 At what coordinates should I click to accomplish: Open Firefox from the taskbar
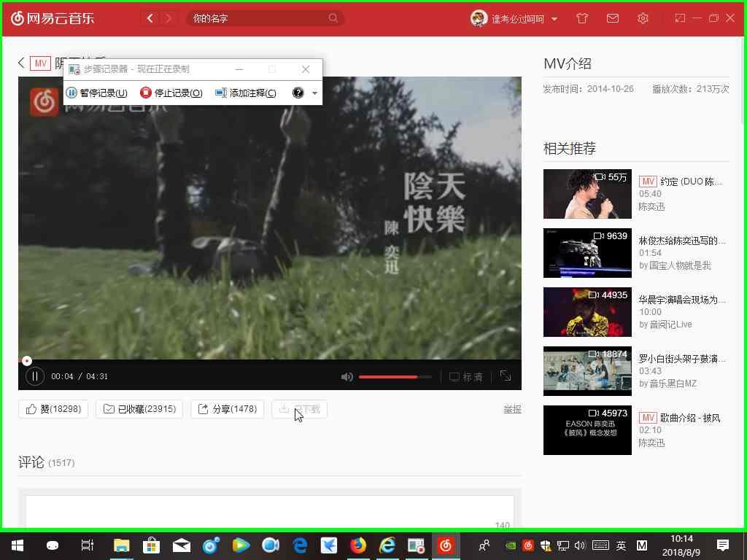(357, 545)
